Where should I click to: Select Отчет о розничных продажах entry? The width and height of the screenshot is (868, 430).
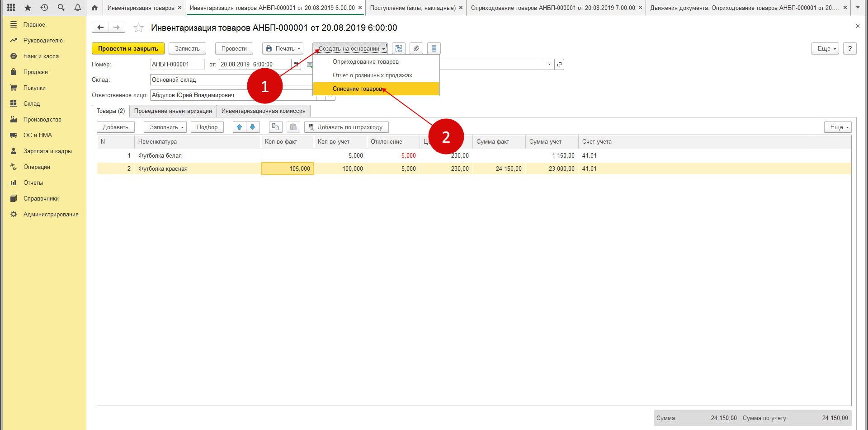point(376,75)
